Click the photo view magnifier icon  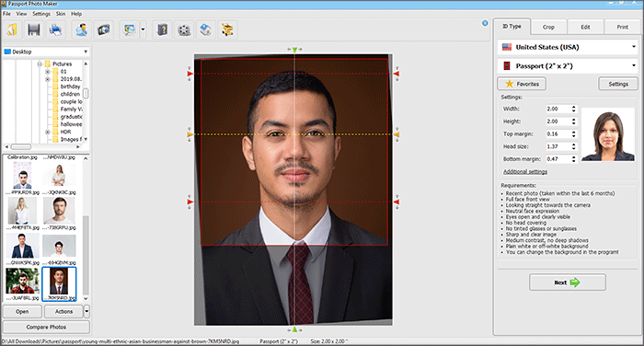pyautogui.click(x=130, y=29)
